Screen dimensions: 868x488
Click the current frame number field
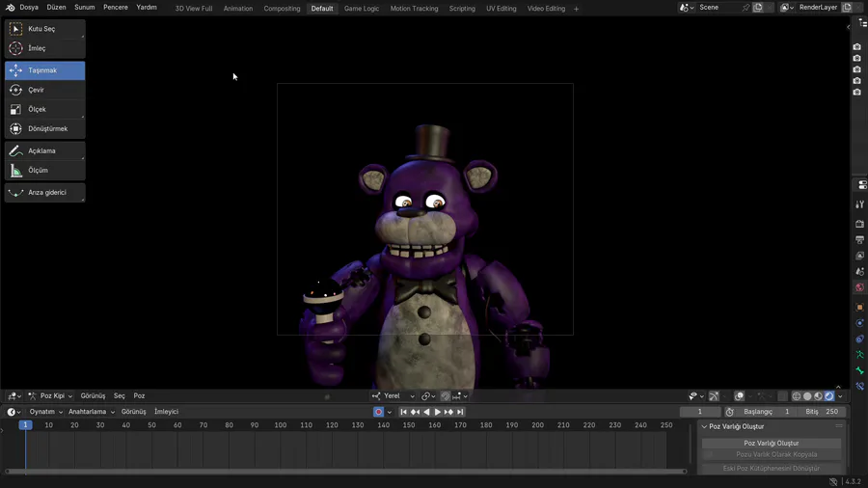coord(700,412)
